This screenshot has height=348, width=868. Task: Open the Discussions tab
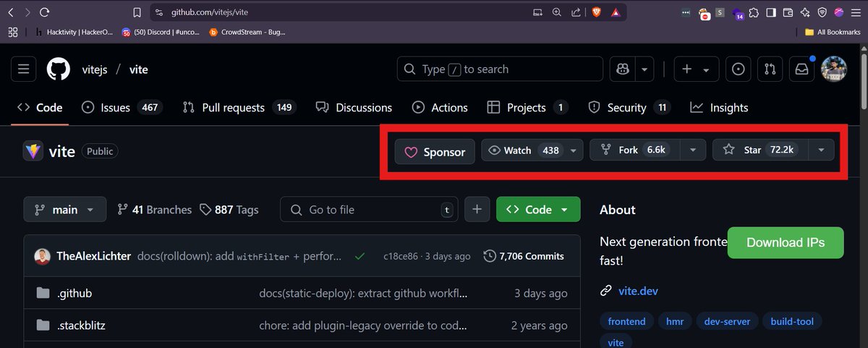click(x=354, y=108)
